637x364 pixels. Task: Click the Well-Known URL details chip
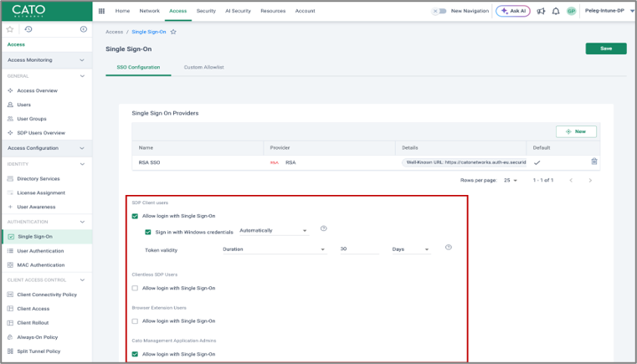coord(465,162)
